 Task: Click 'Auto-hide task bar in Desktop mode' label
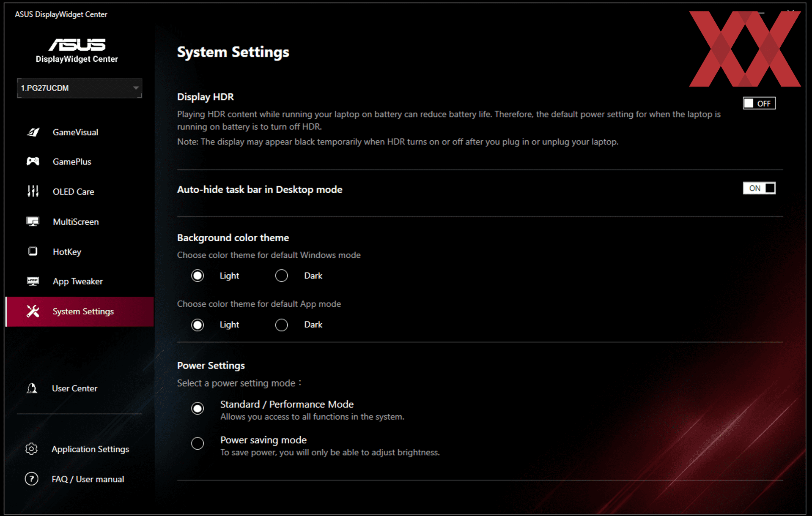(260, 189)
